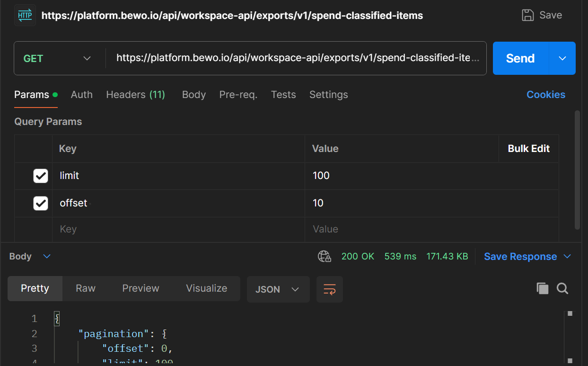Viewport: 588px width, 366px height.
Task: Click the network security globe icon
Action: pos(325,256)
